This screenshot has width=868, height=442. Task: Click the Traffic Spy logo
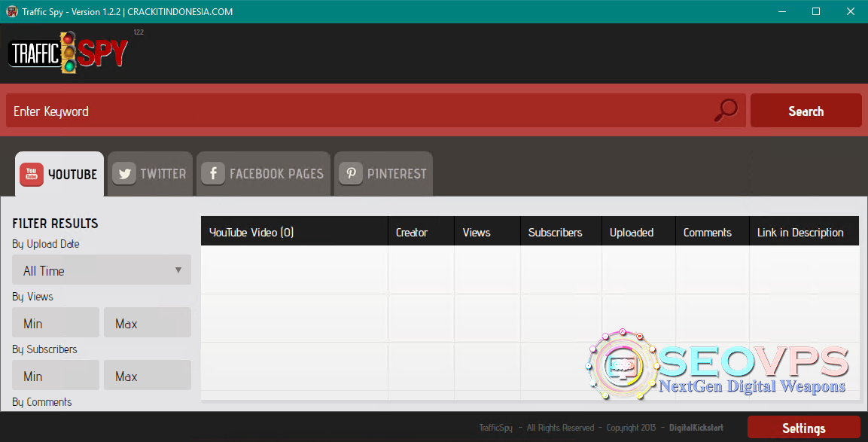(68, 53)
